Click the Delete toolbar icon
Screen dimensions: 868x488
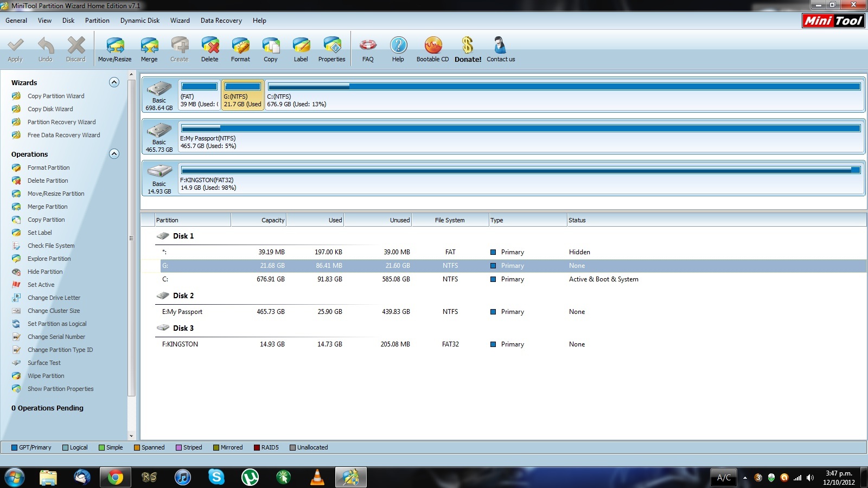point(210,49)
